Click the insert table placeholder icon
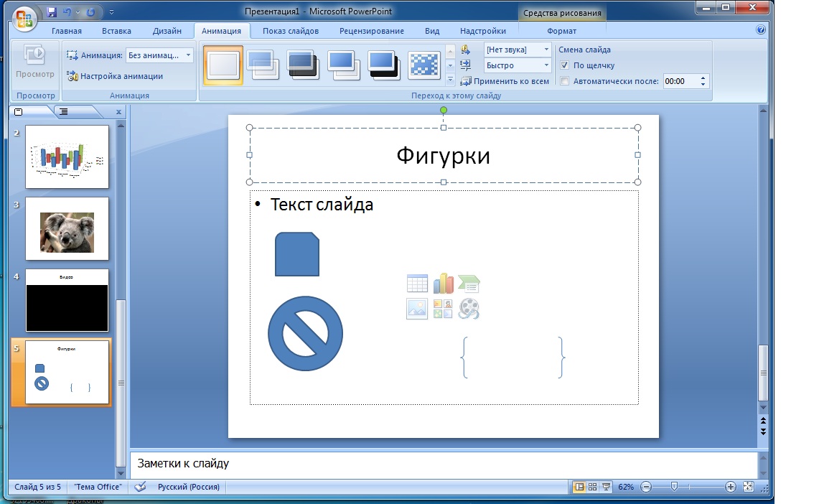The width and height of the screenshot is (819, 504). click(x=416, y=284)
